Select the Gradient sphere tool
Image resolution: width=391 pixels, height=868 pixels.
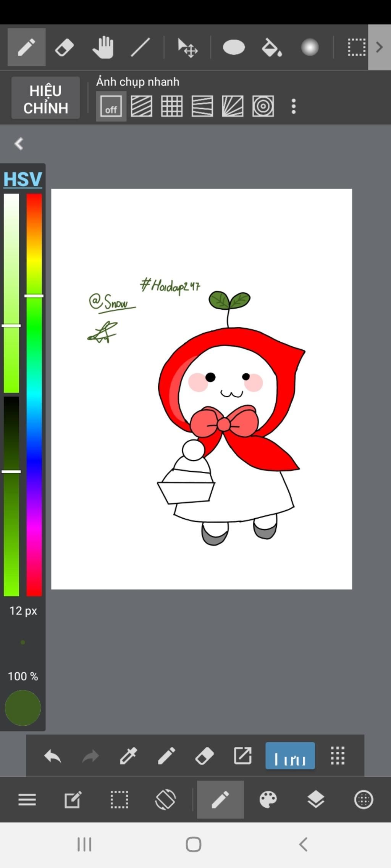pyautogui.click(x=310, y=48)
